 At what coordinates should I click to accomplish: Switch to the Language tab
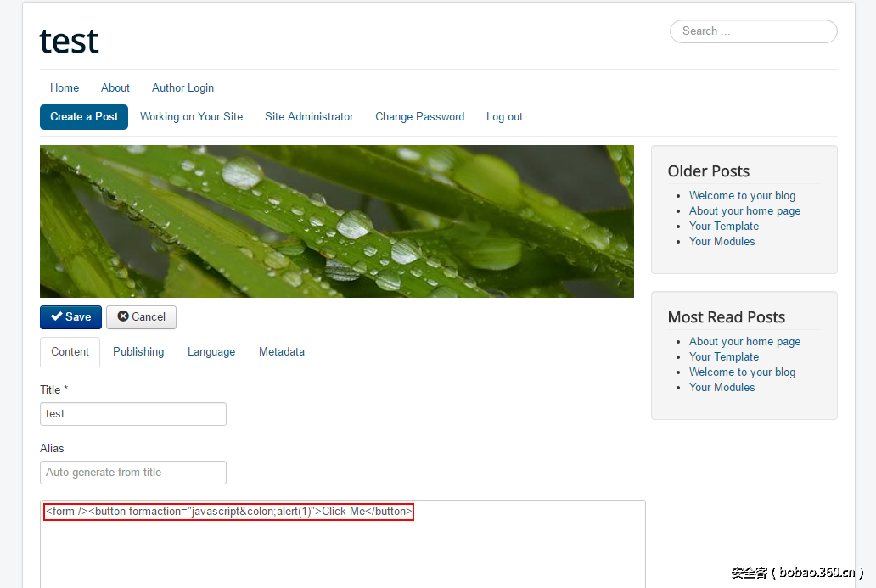coord(211,352)
